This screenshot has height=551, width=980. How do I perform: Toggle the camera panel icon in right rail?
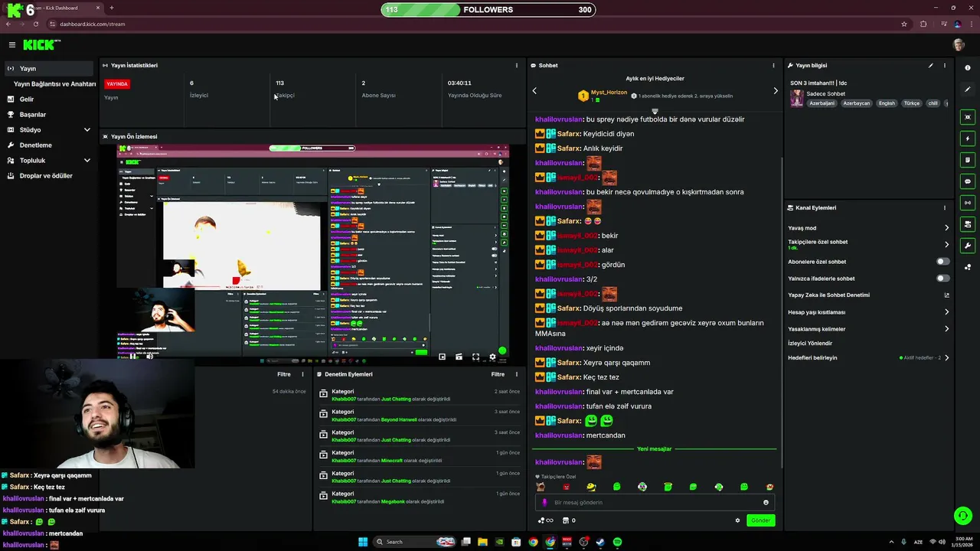tap(968, 224)
